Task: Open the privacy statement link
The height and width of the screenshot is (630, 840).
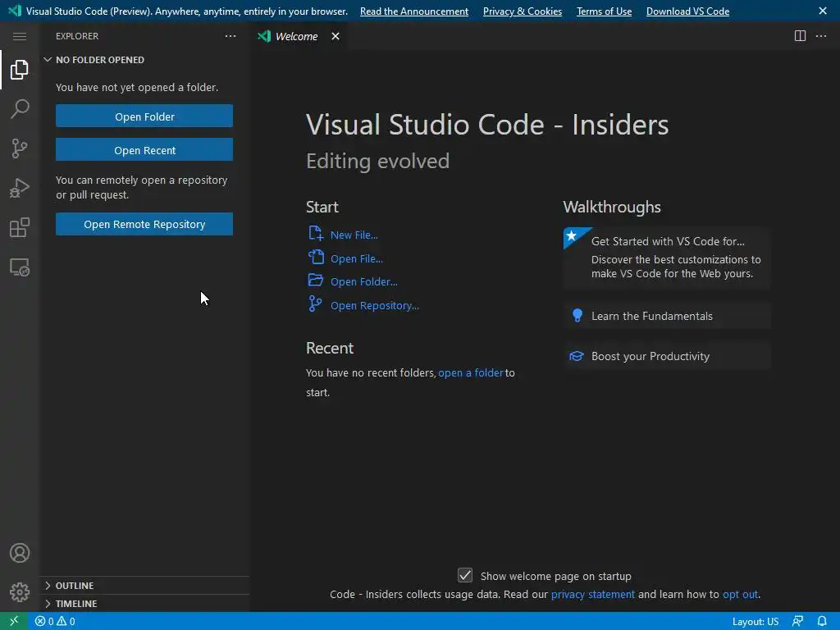Action: tap(592, 594)
